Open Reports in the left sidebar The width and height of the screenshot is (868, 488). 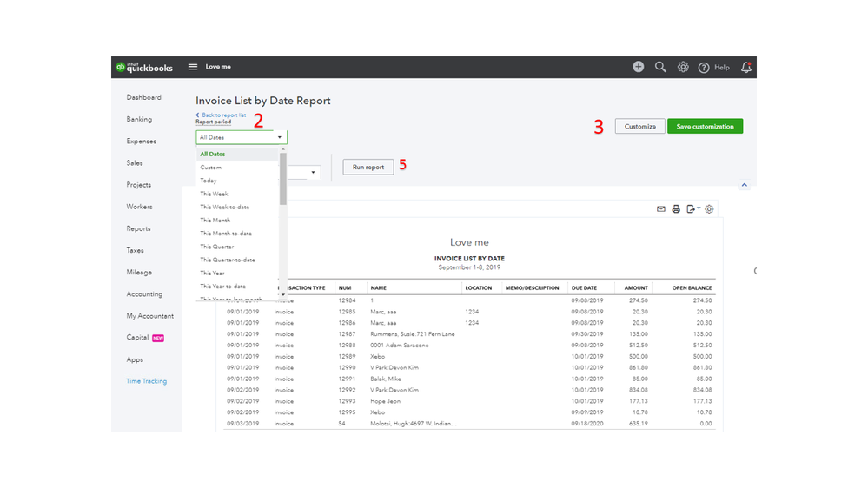click(138, 228)
